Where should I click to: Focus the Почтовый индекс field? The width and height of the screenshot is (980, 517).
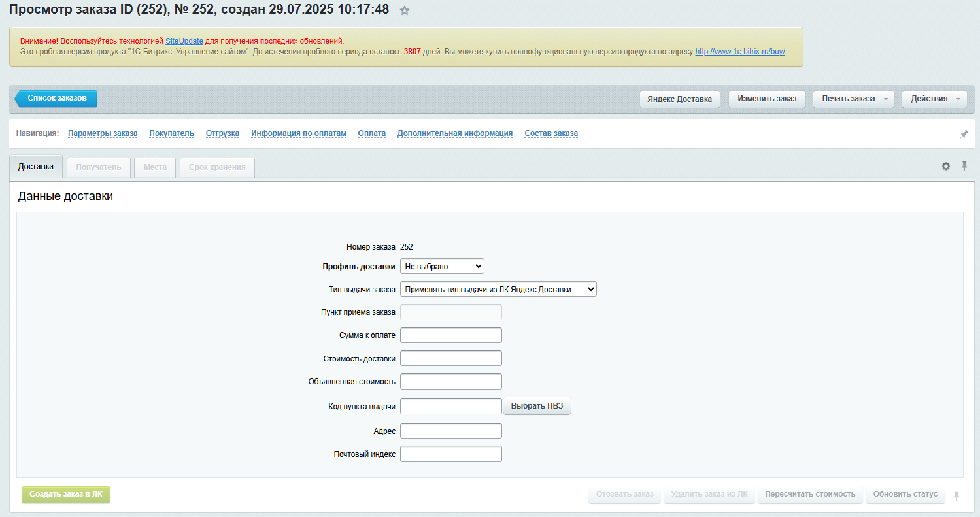[x=450, y=454]
